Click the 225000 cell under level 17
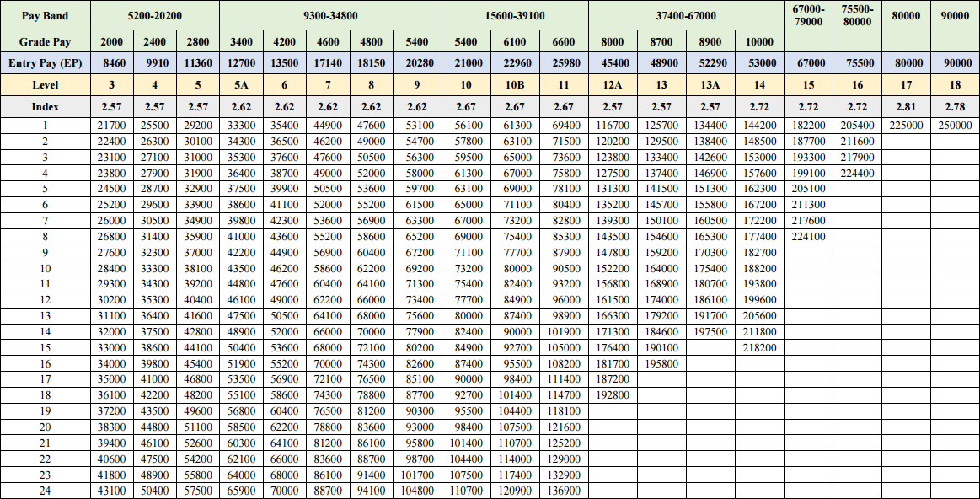This screenshot has width=980, height=499. (906, 125)
